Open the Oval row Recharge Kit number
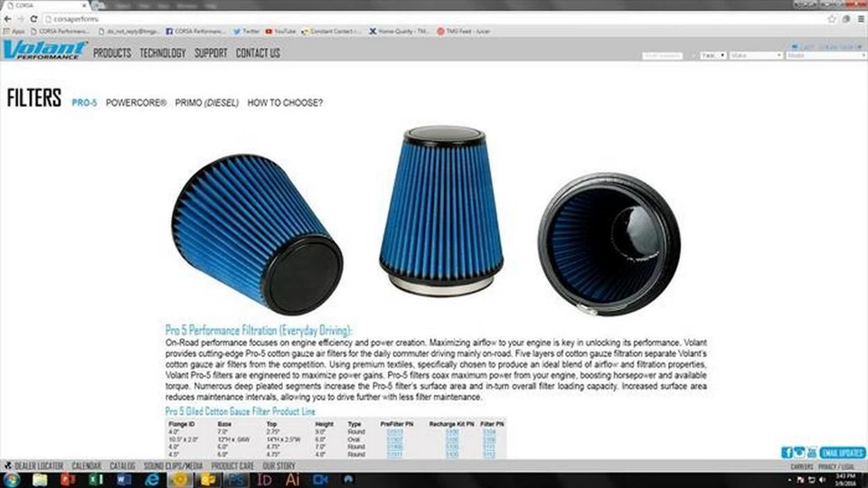 pos(452,439)
